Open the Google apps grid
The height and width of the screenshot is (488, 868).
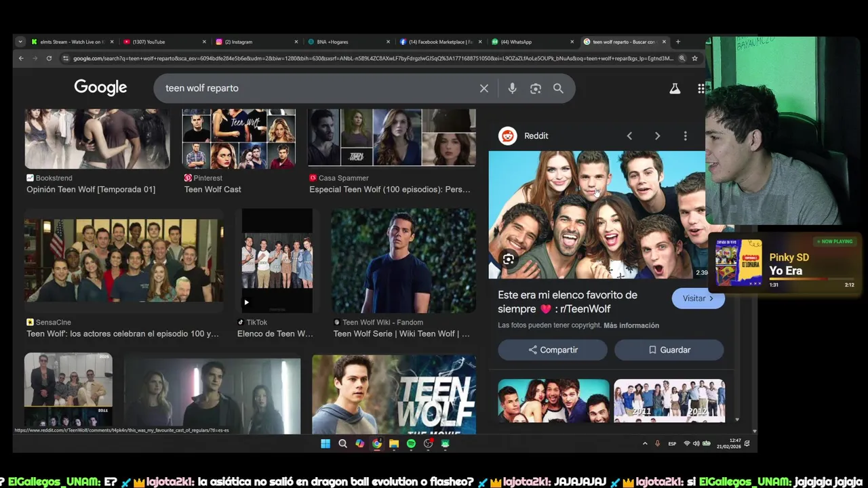(x=701, y=88)
